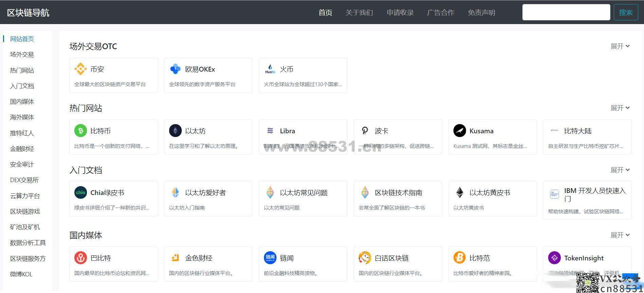Click the 巴比特 red circle logo icon
The height and width of the screenshot is (293, 644).
pos(80,258)
